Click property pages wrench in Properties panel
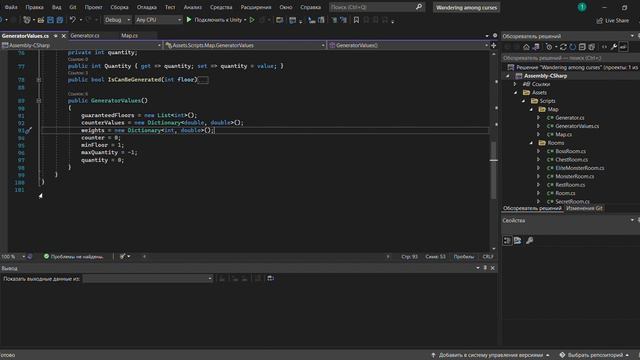640x360 pixels. [x=529, y=240]
